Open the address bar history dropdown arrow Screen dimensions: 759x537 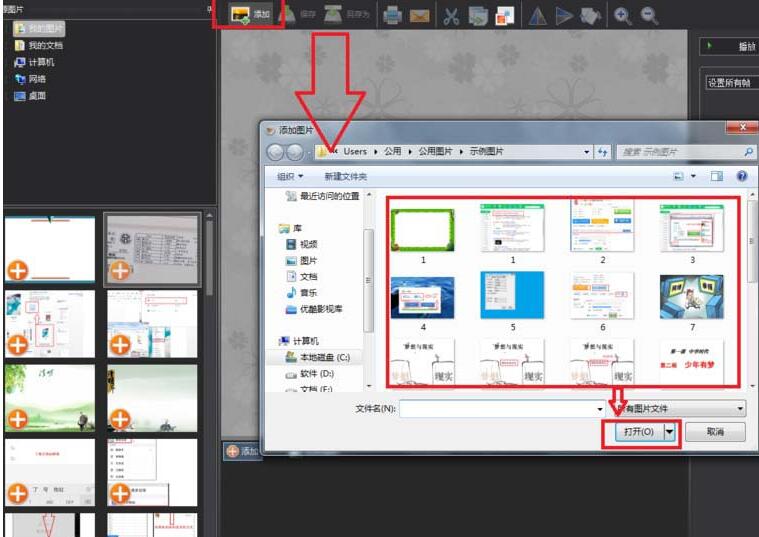point(586,152)
